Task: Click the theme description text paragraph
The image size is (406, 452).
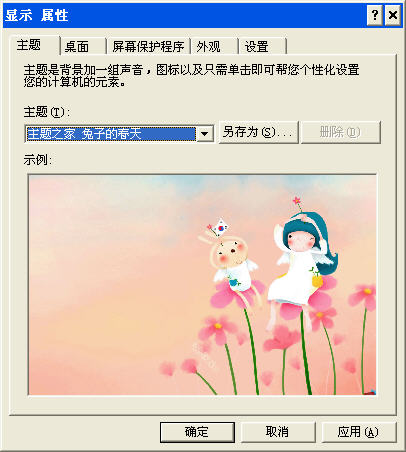Action: [x=191, y=76]
